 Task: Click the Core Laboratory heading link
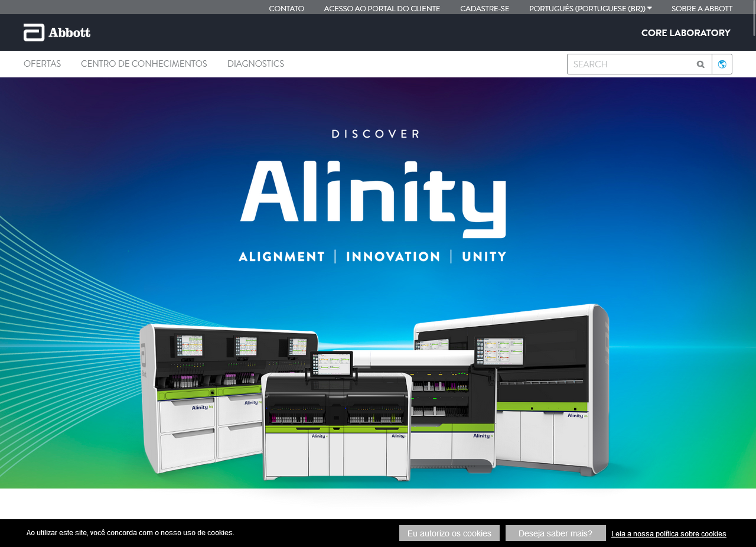tap(686, 32)
